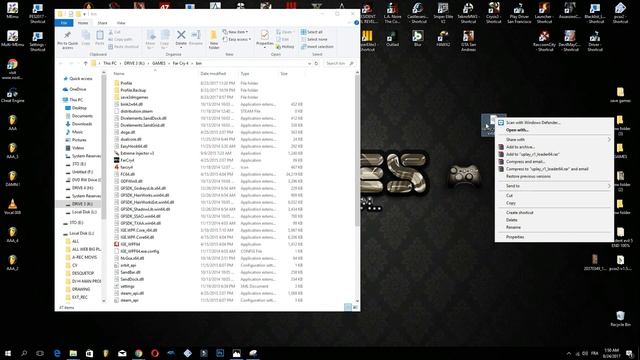
Task: Go up one level with the up arrow
Action: coord(85,63)
